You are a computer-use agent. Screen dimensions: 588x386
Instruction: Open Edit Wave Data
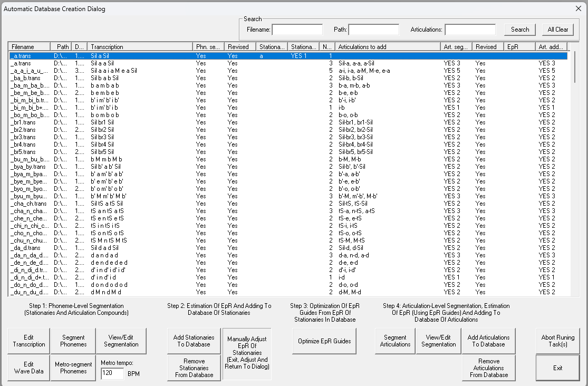click(x=28, y=368)
